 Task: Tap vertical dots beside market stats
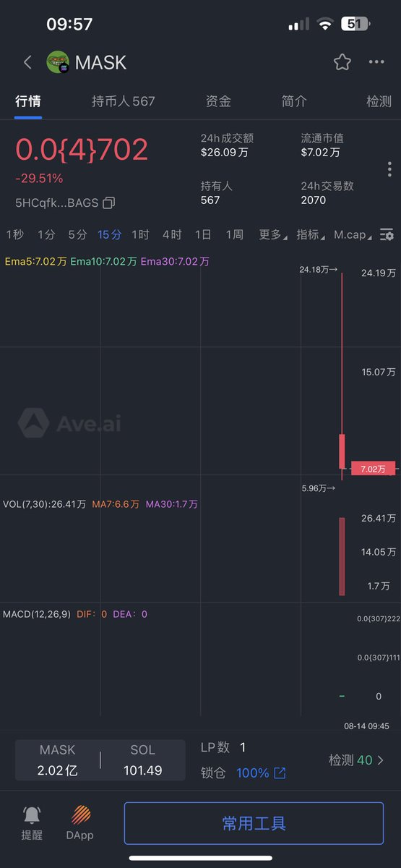(389, 169)
